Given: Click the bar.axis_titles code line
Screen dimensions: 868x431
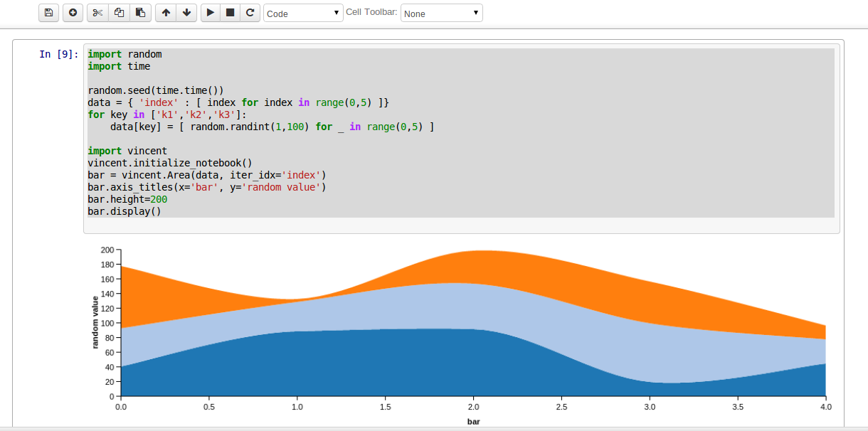Looking at the screenshot, I should [x=207, y=187].
